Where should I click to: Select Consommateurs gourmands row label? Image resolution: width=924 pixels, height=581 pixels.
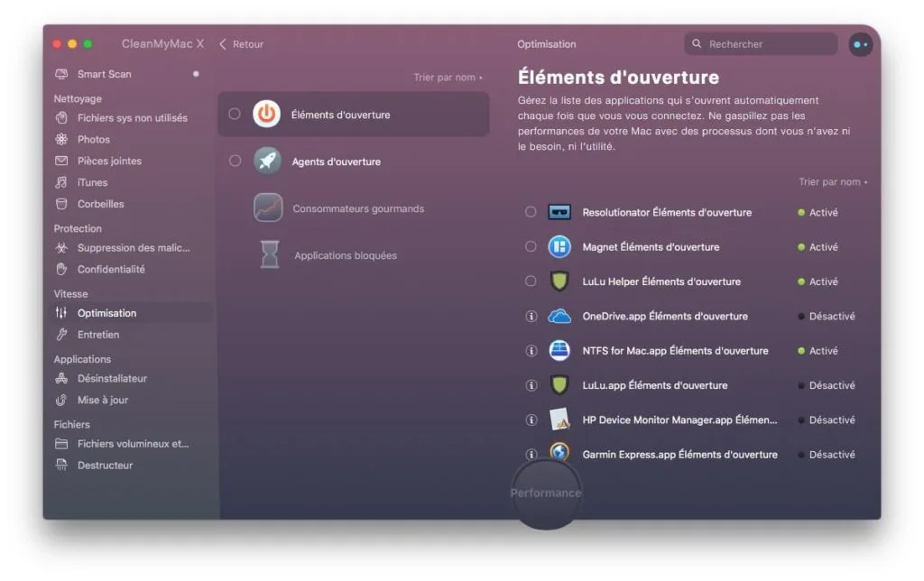pyautogui.click(x=358, y=208)
